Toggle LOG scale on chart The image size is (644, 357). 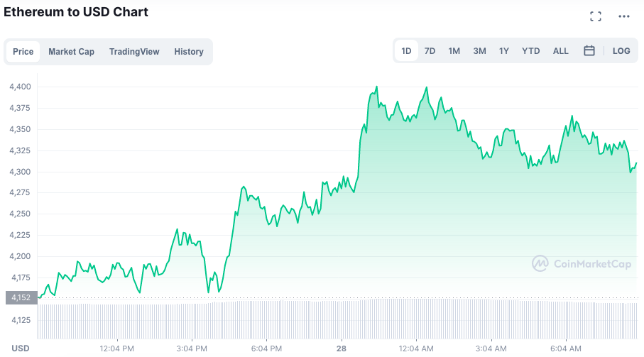[621, 51]
